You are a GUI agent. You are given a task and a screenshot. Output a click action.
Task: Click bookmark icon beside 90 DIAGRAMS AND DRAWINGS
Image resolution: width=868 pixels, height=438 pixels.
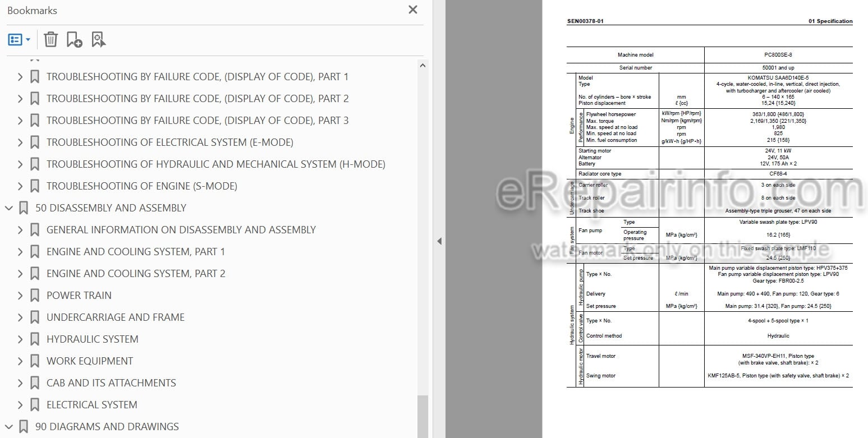(x=24, y=427)
